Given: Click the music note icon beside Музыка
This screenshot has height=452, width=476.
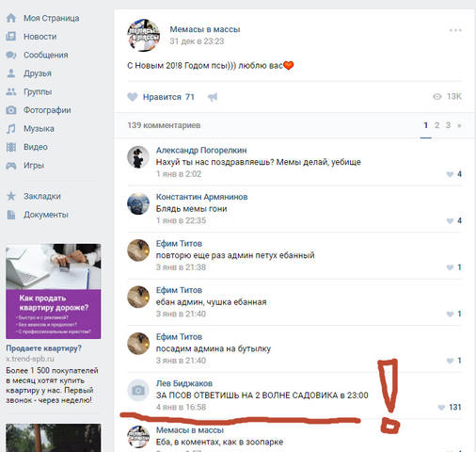Looking at the screenshot, I should point(11,128).
